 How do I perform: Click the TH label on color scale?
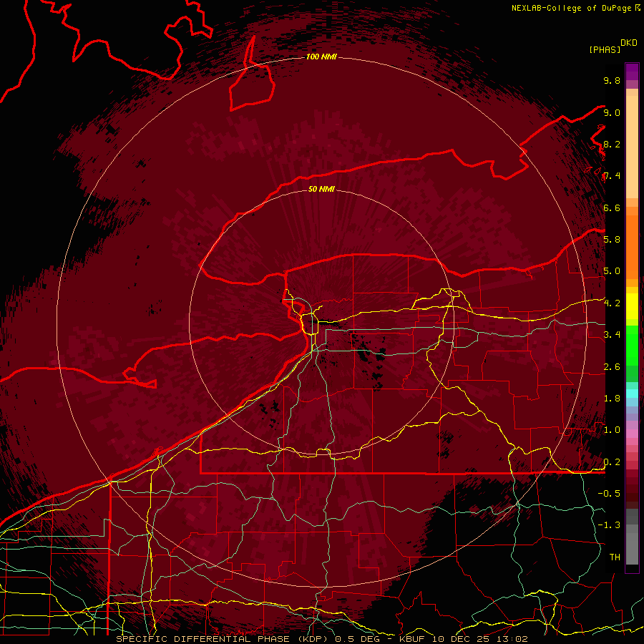click(615, 557)
